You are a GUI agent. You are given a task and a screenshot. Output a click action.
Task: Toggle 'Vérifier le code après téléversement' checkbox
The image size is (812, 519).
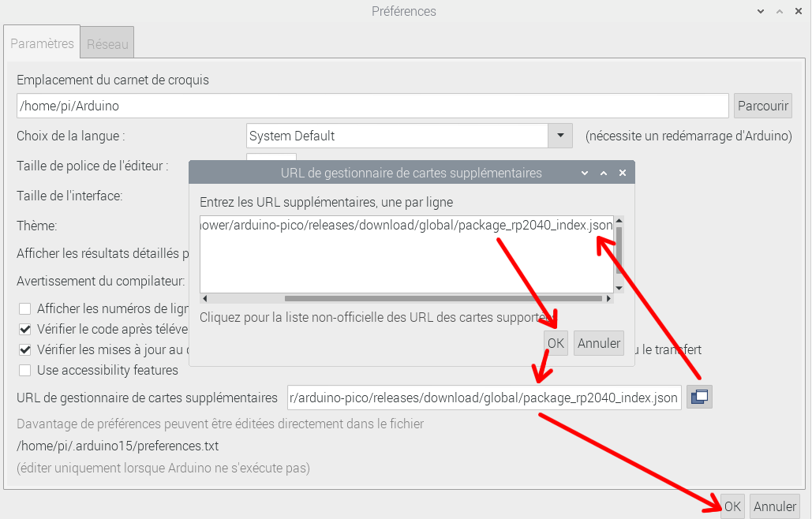[25, 329]
